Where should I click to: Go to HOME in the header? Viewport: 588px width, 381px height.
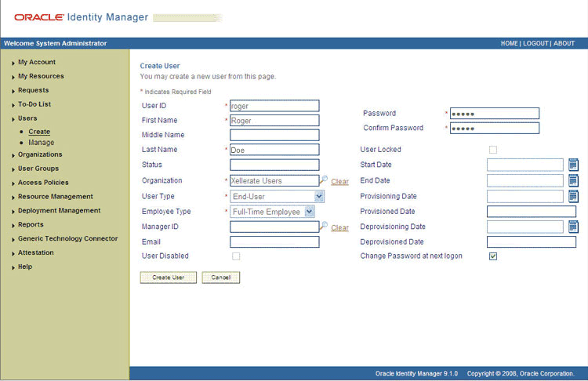[510, 43]
